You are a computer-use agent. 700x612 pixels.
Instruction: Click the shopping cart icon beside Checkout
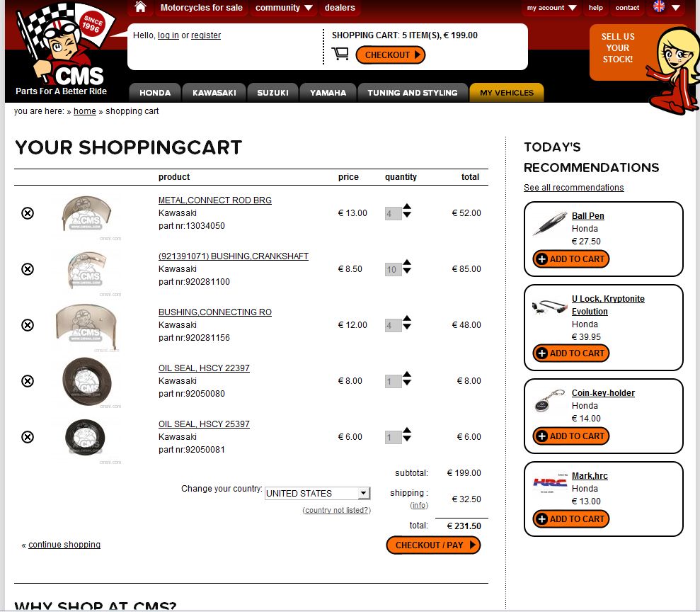pyautogui.click(x=340, y=54)
